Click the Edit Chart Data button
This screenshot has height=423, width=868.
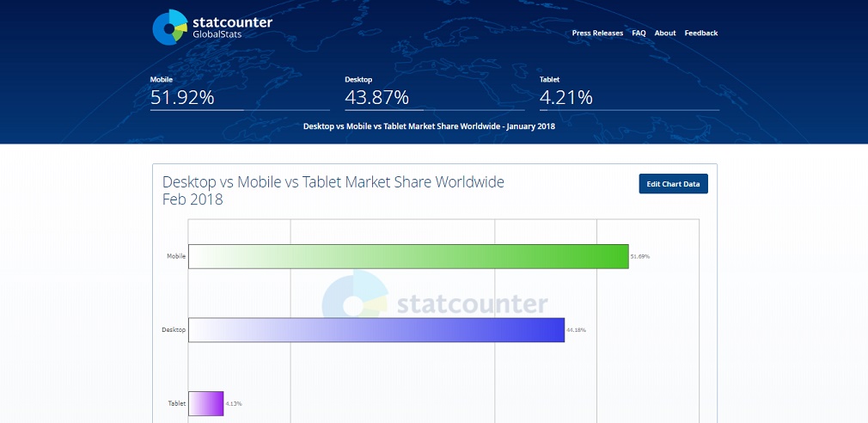[673, 184]
